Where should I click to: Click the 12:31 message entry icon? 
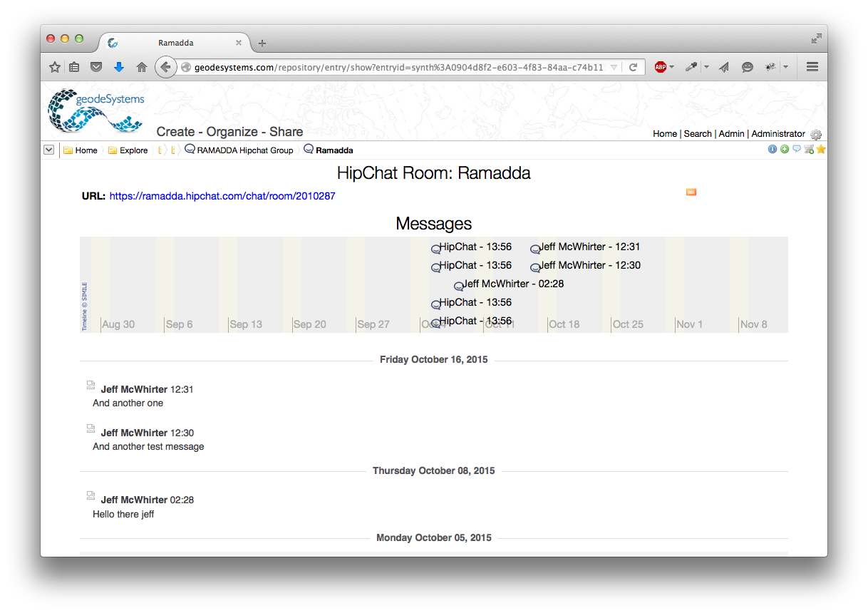coord(91,386)
